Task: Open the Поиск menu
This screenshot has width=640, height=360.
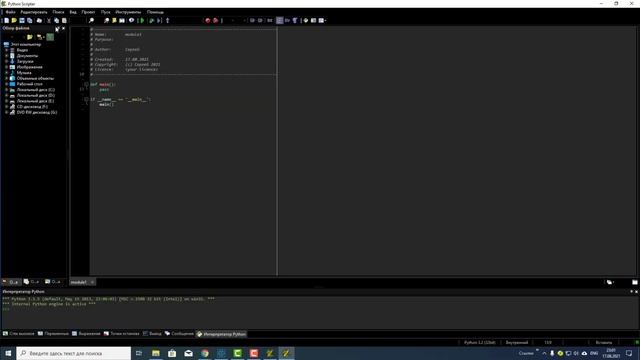Action: (58, 12)
